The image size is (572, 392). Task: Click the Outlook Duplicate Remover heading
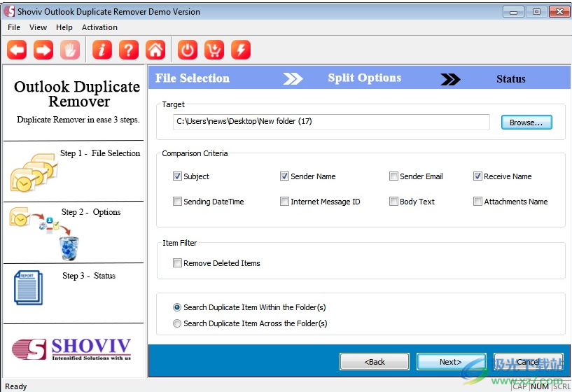77,94
